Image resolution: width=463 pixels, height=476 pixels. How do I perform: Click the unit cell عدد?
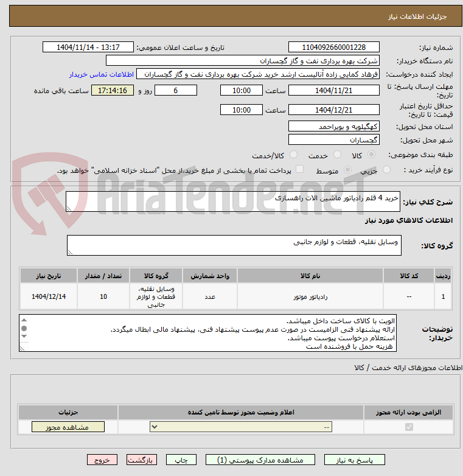[210, 296]
